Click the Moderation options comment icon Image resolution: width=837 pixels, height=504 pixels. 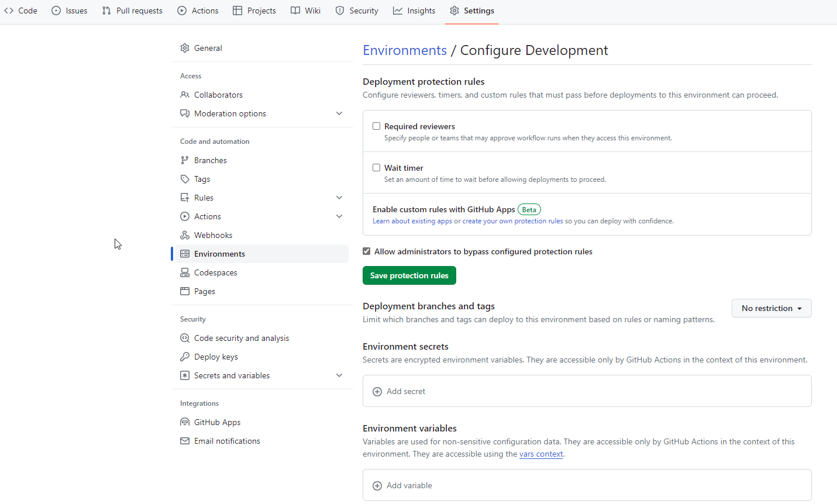185,113
